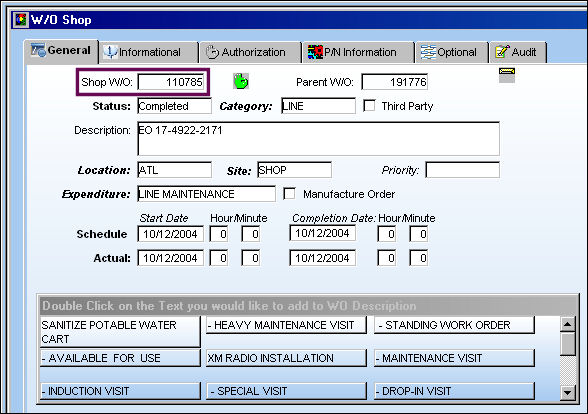Click the Shop W/O number field
The width and height of the screenshot is (588, 414).
171,82
